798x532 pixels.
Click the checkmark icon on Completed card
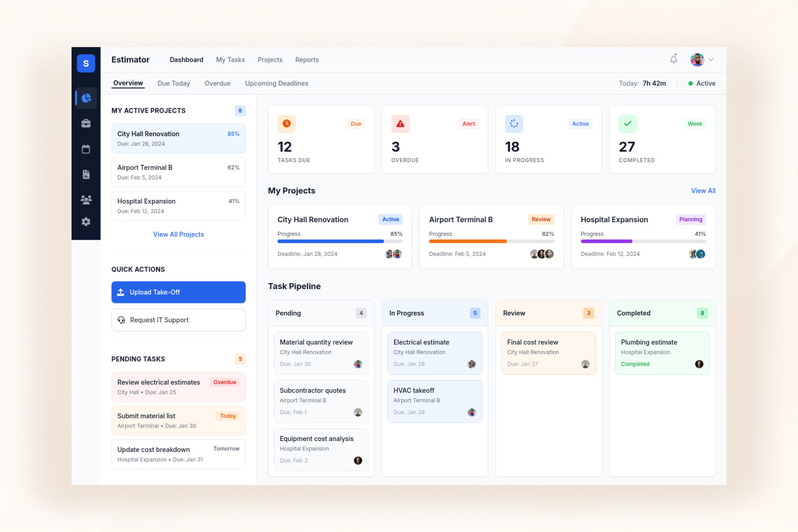click(x=628, y=124)
